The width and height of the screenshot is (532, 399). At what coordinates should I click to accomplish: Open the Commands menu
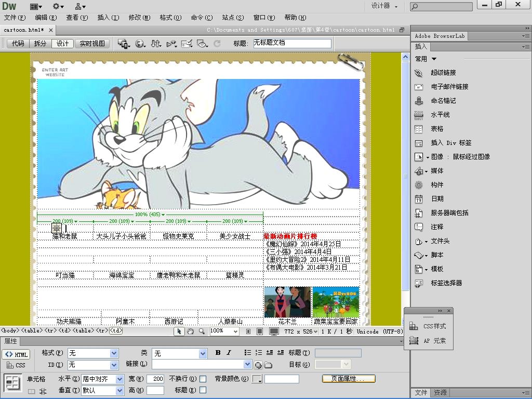[202, 18]
